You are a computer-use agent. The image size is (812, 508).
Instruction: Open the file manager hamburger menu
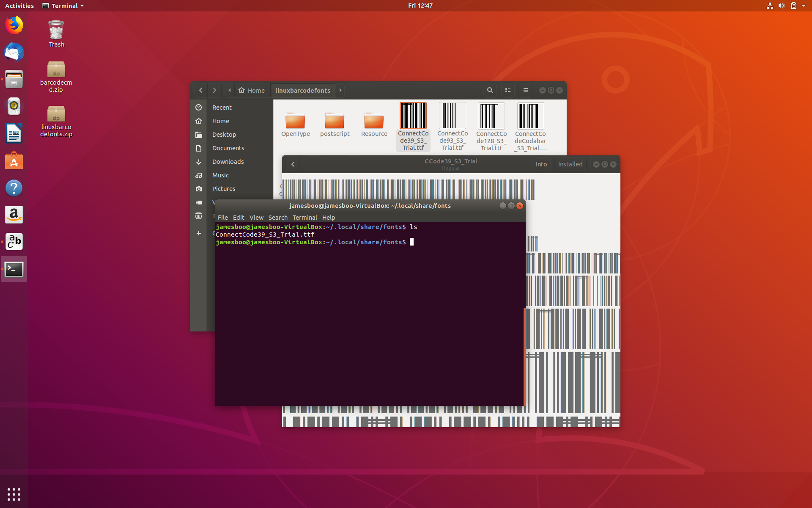click(x=526, y=90)
